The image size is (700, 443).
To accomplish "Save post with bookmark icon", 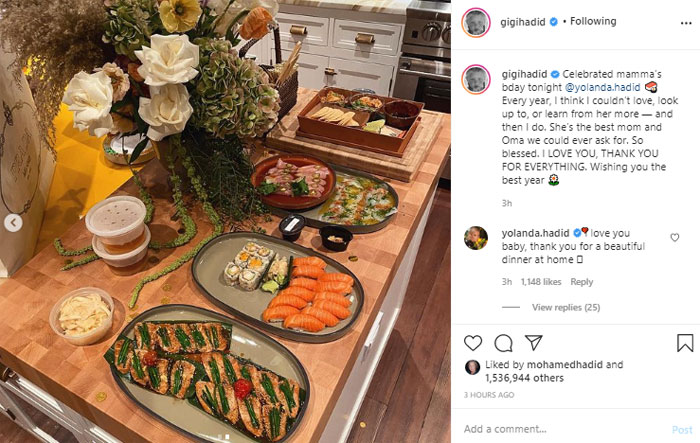I will click(x=685, y=343).
